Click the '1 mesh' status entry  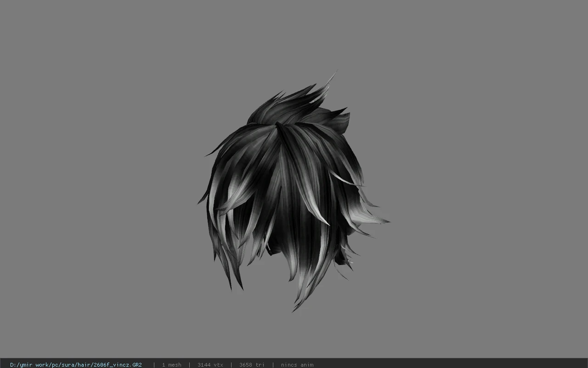tap(171, 365)
